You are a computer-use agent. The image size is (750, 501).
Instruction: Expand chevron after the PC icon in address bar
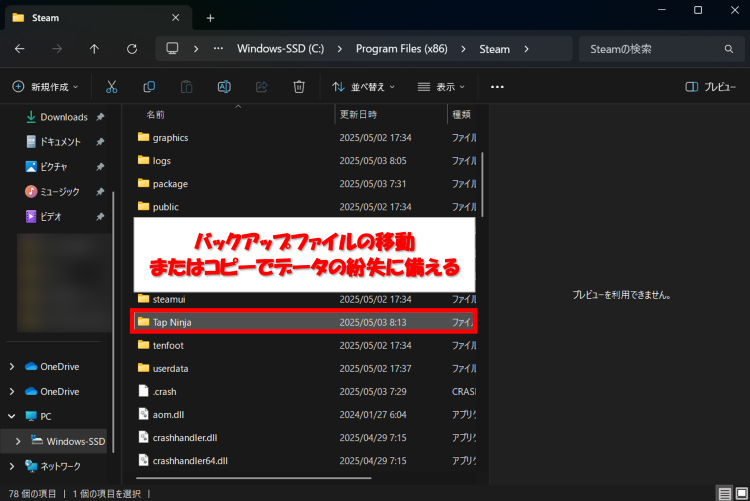(196, 49)
